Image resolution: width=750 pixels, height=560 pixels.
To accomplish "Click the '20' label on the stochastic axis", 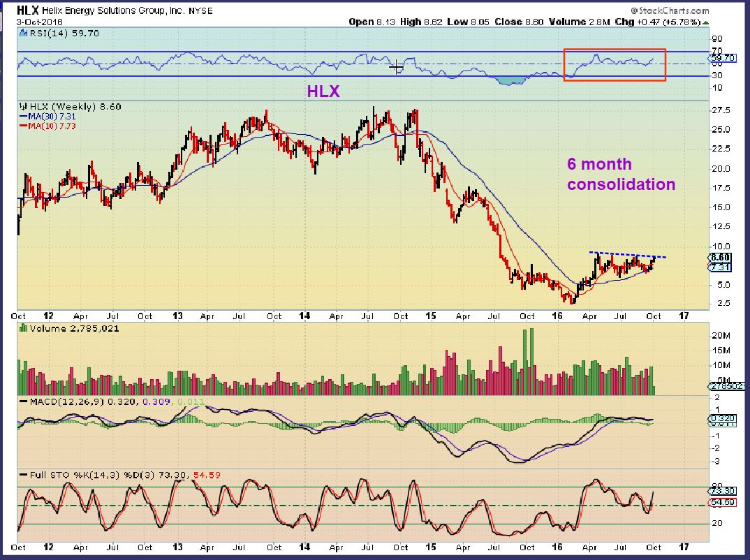I will tap(717, 523).
